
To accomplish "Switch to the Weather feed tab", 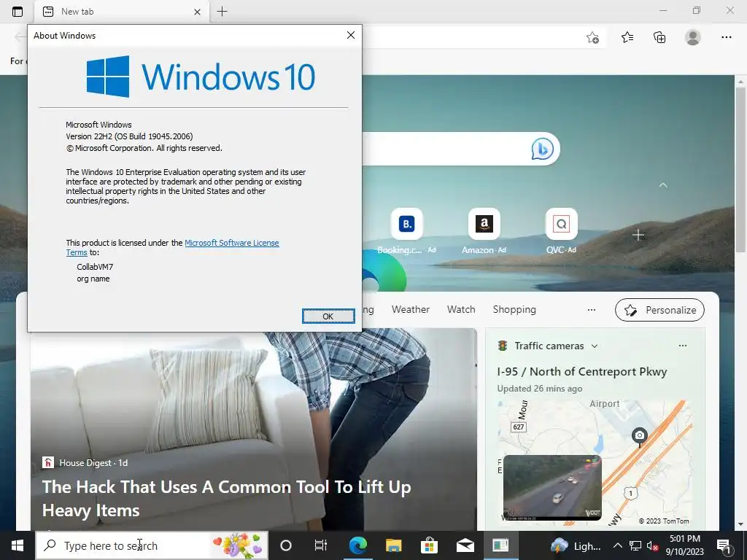I will (410, 309).
